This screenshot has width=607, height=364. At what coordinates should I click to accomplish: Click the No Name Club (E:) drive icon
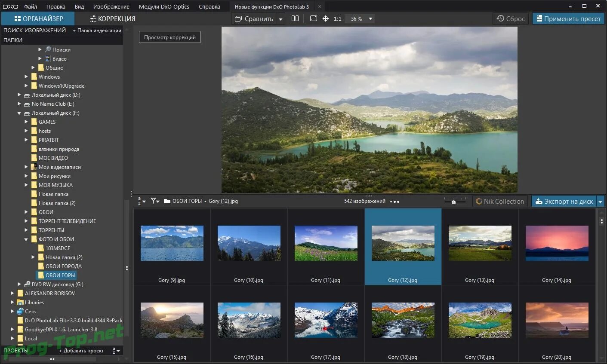[x=27, y=104]
